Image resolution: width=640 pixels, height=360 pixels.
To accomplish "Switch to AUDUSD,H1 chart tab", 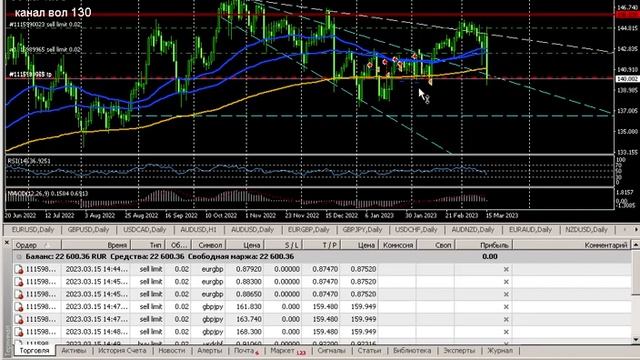I will [x=199, y=230].
